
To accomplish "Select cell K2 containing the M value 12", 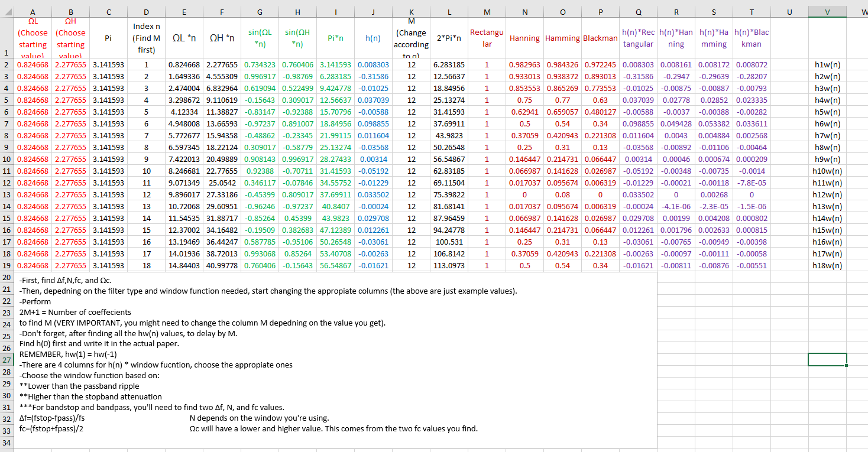I will click(411, 64).
